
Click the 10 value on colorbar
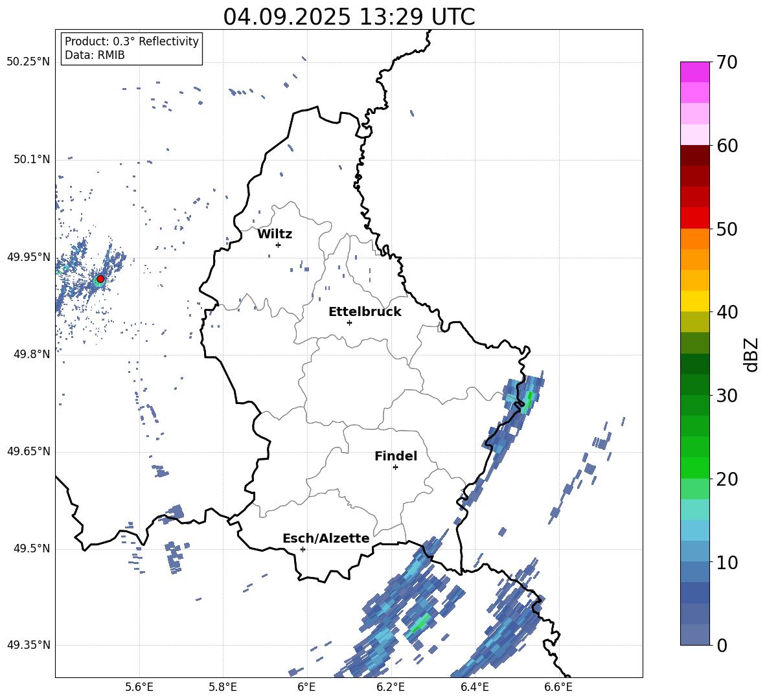coord(726,561)
